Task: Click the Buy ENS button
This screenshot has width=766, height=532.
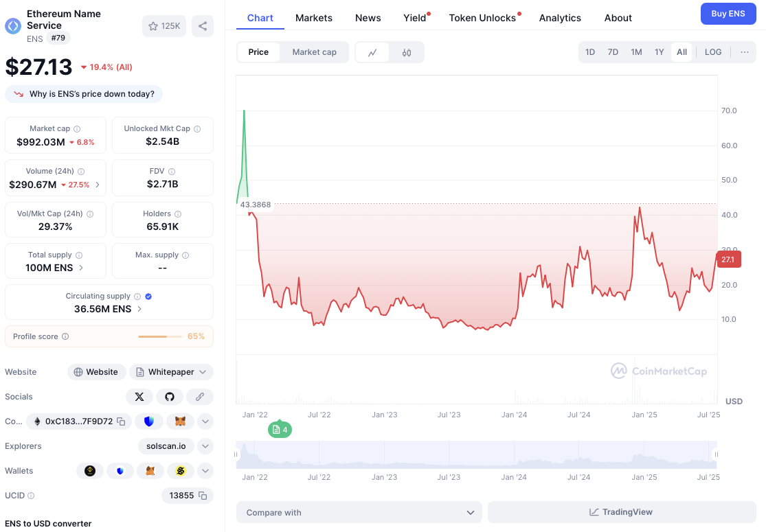Action: (728, 14)
